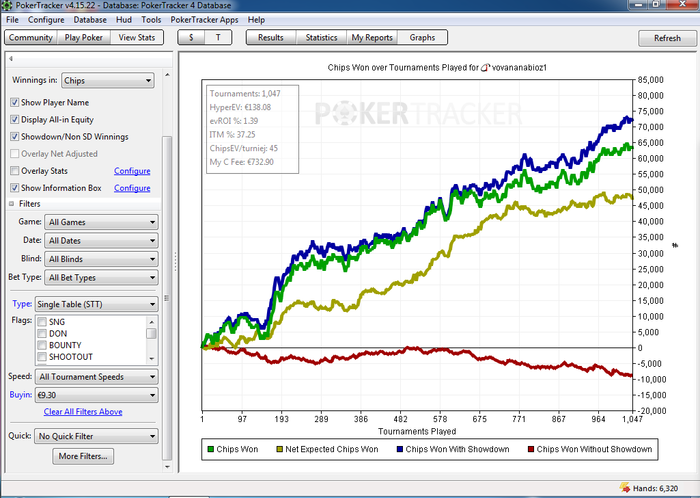This screenshot has height=498, width=700.
Task: Click the player site icon in graph title
Action: 486,68
